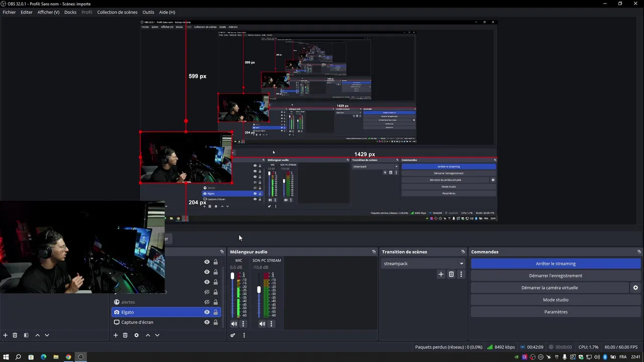Open audio mixer dock kebab menu
The width and height of the screenshot is (644, 362).
(x=244, y=335)
